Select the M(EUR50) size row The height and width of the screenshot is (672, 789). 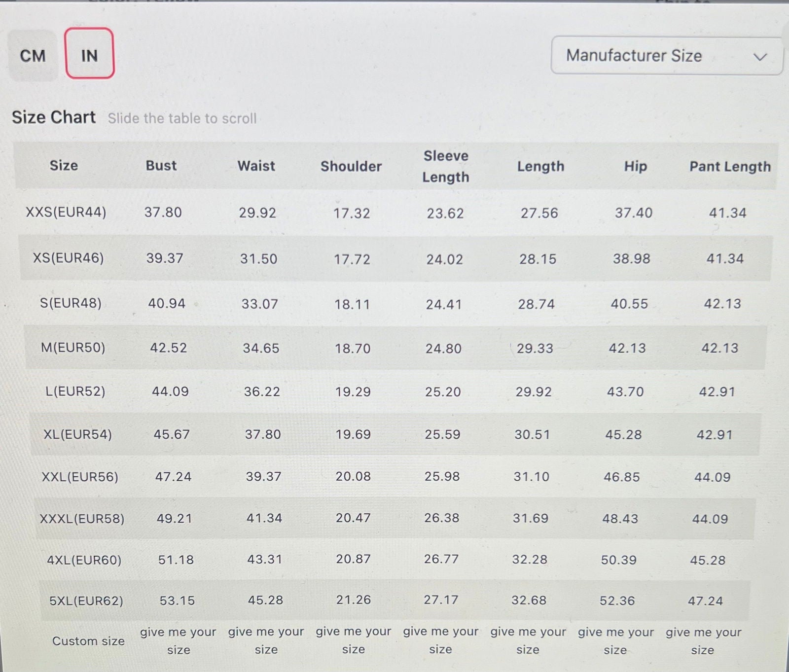click(73, 348)
